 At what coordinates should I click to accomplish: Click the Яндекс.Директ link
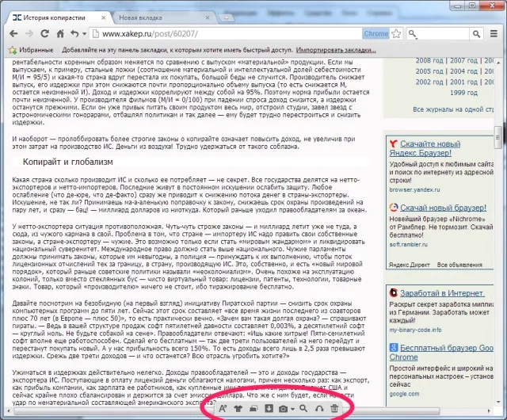(410, 265)
